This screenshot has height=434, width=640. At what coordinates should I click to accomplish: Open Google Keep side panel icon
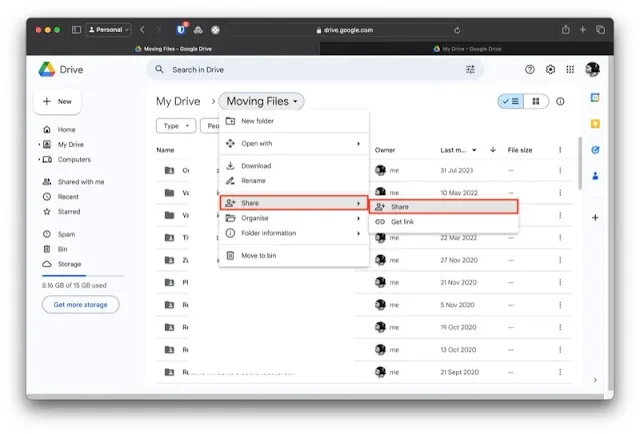click(x=595, y=124)
